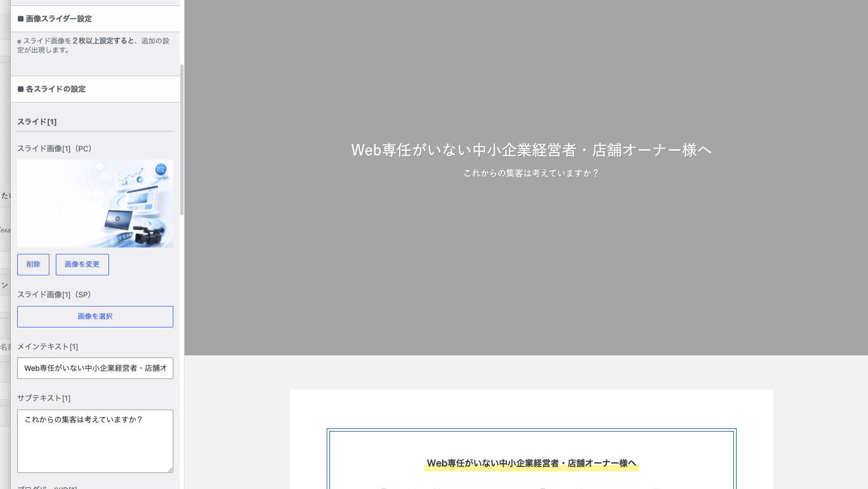The image size is (868, 489).
Task: Click the サブテキスト[1] label
Action: 44,398
